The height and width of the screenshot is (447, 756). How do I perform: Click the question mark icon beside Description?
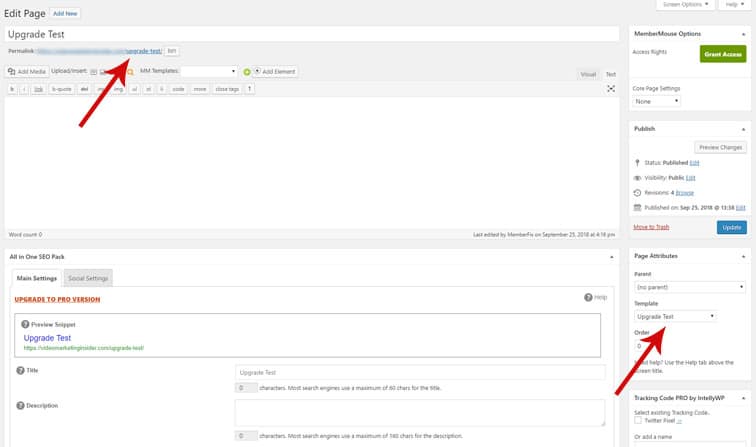pos(20,405)
